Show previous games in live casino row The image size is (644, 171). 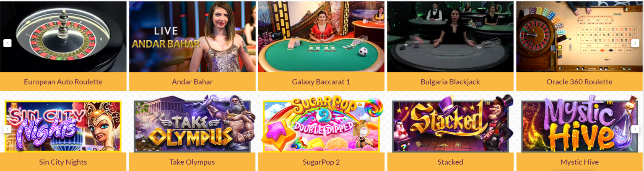tap(7, 43)
